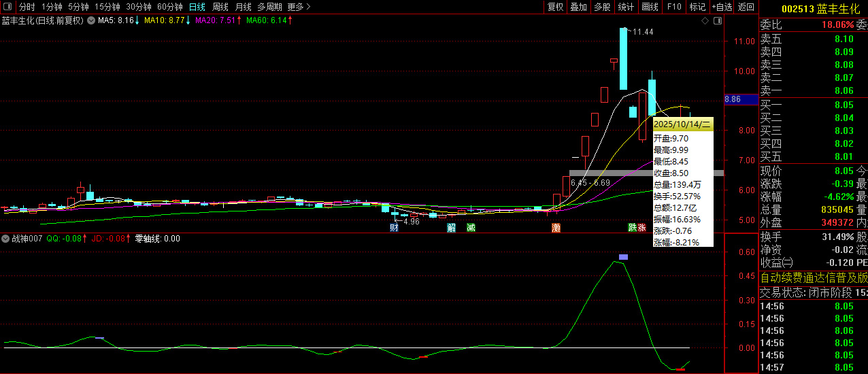Viewport: 868px width, 374px height.
Task: Enable the 画线 drawing tools
Action: (650, 7)
